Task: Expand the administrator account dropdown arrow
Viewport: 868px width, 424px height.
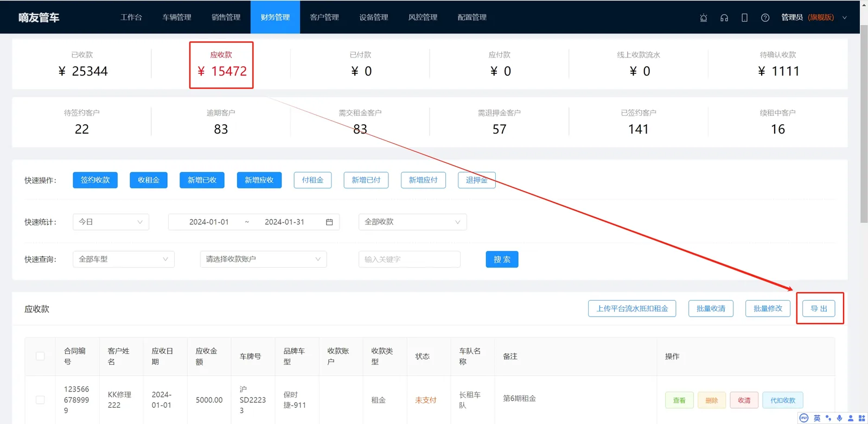Action: point(845,17)
